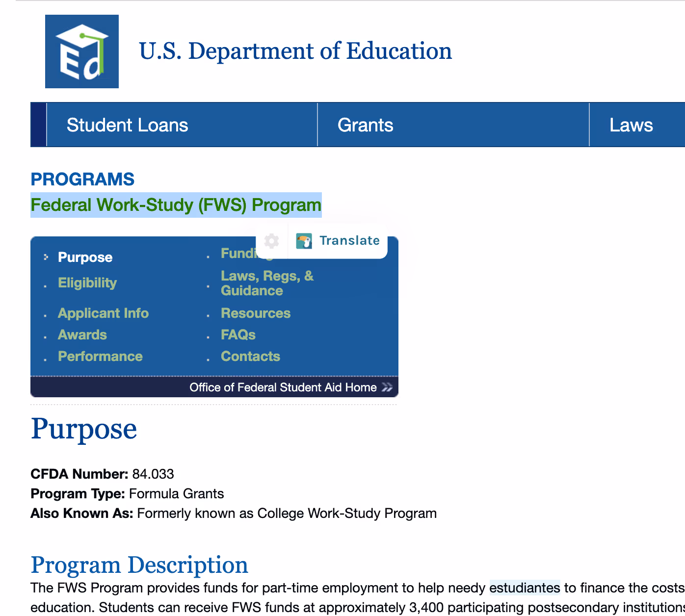This screenshot has width=685, height=616.
Task: Click the ED graduation cap logo
Action: (82, 51)
